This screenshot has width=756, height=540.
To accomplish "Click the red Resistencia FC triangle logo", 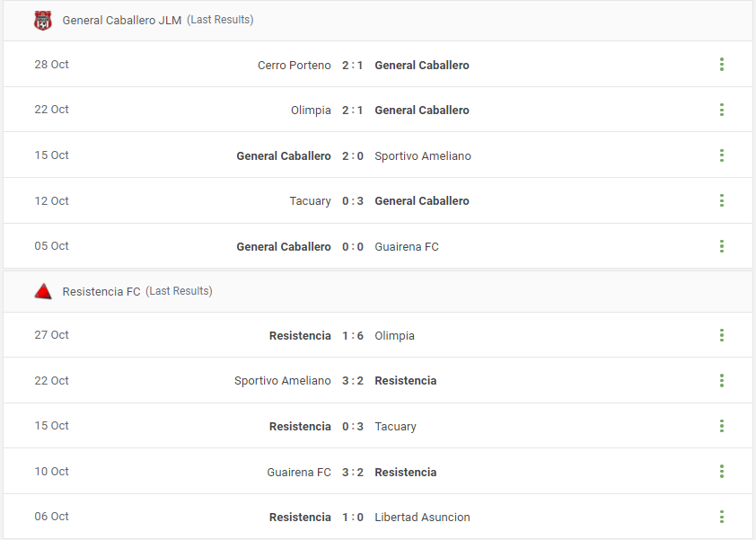I will 43,291.
